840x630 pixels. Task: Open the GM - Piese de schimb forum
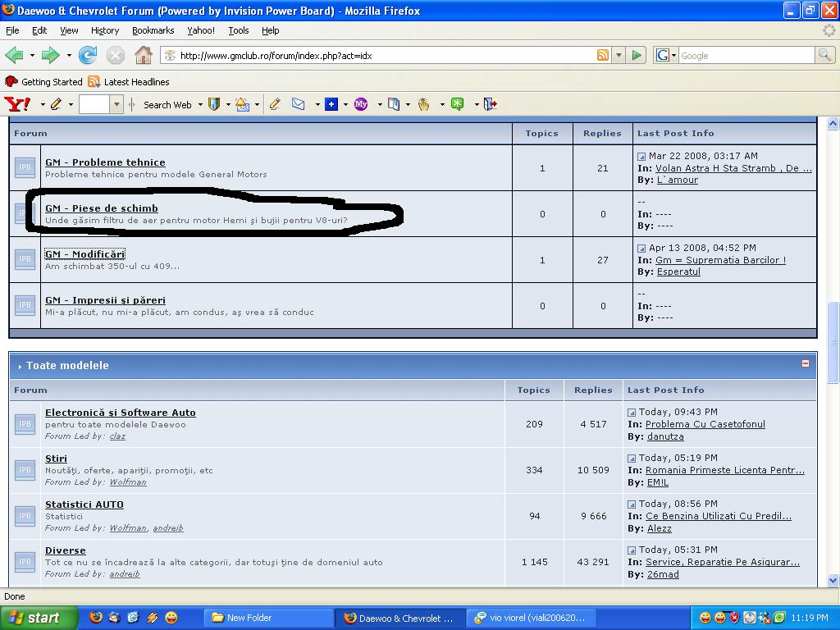[101, 208]
